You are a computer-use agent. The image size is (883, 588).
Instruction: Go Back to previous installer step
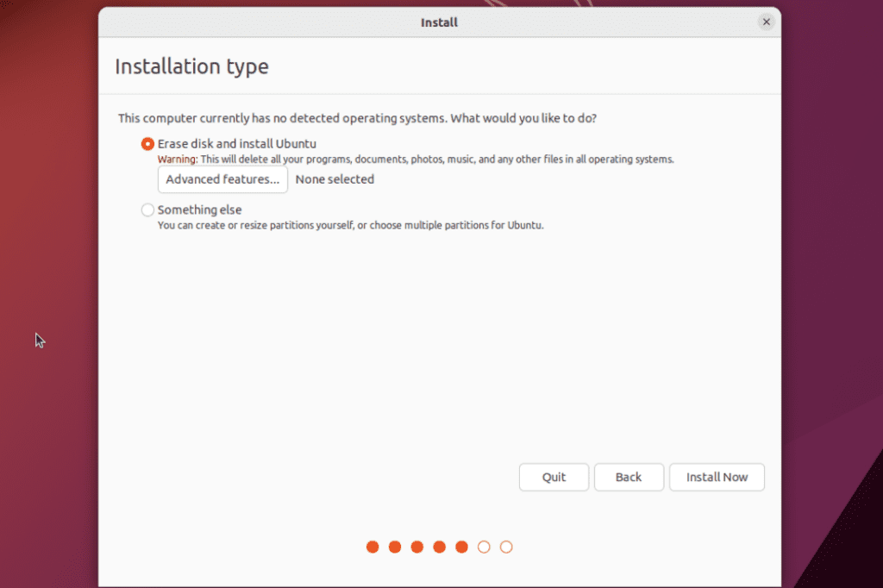pos(629,477)
